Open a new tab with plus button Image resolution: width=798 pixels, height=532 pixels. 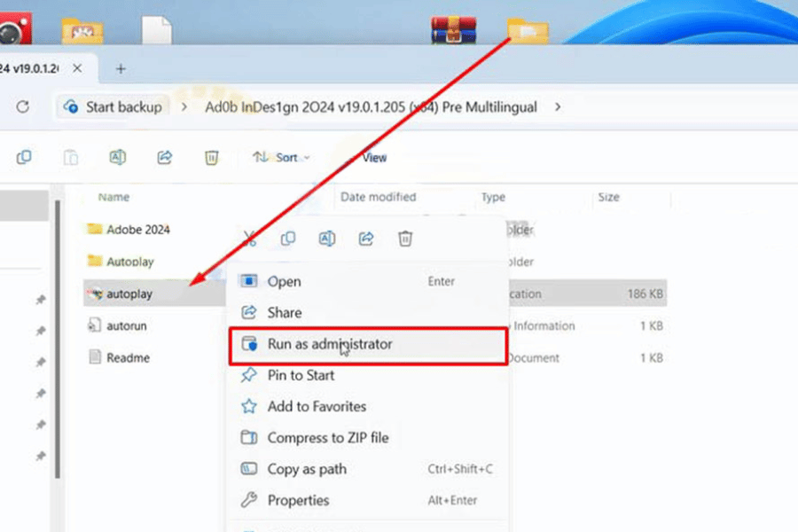(121, 68)
